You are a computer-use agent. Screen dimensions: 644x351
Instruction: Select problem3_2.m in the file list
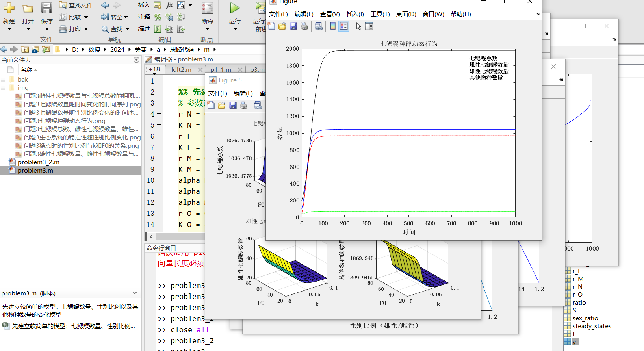38,162
